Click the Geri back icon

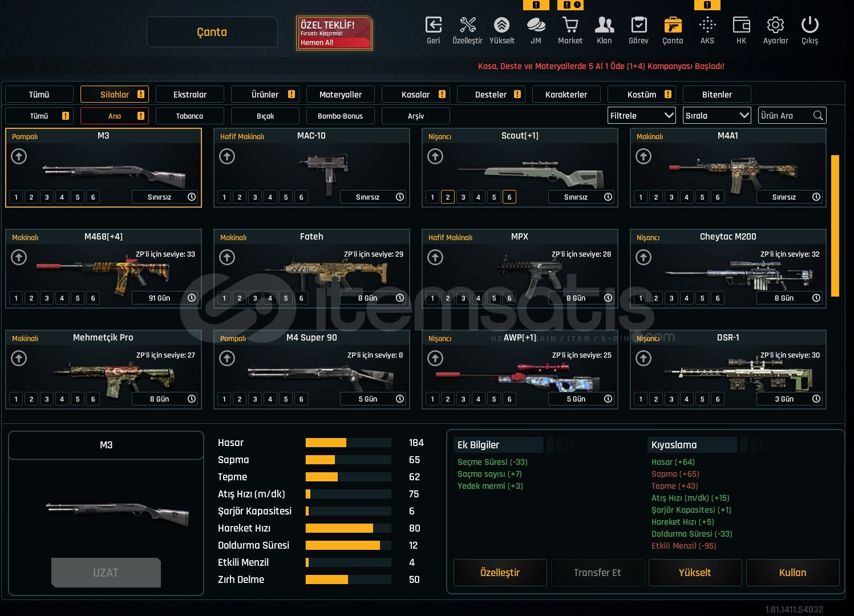[x=434, y=25]
